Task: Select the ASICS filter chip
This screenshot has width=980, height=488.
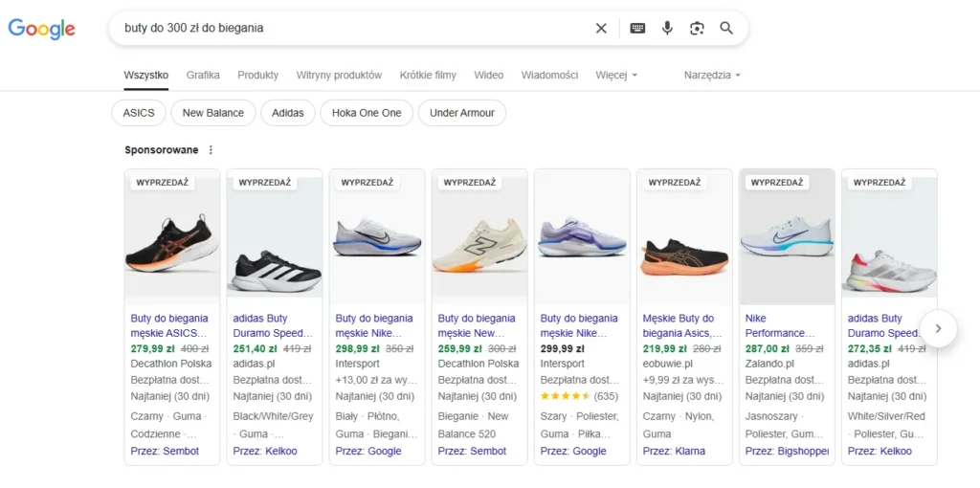Action: pos(139,113)
